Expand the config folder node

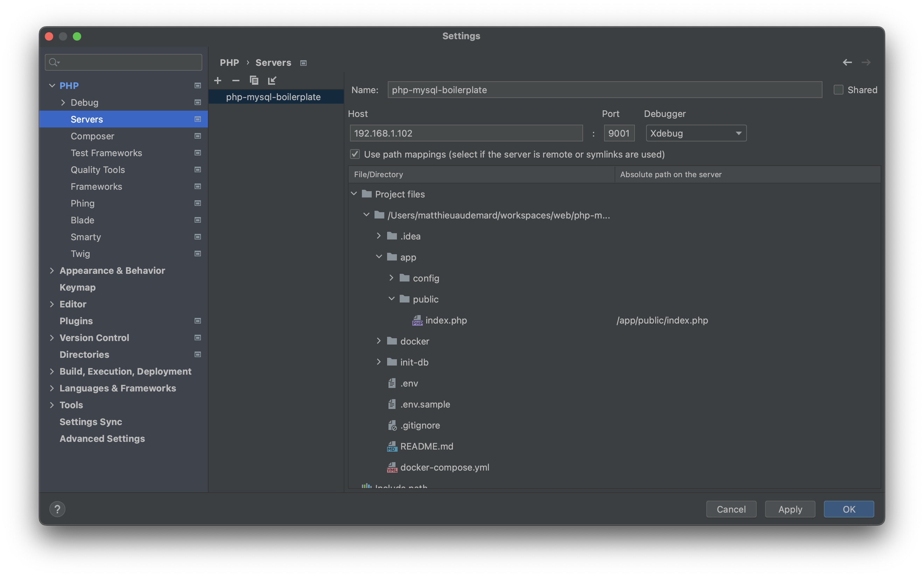point(391,278)
